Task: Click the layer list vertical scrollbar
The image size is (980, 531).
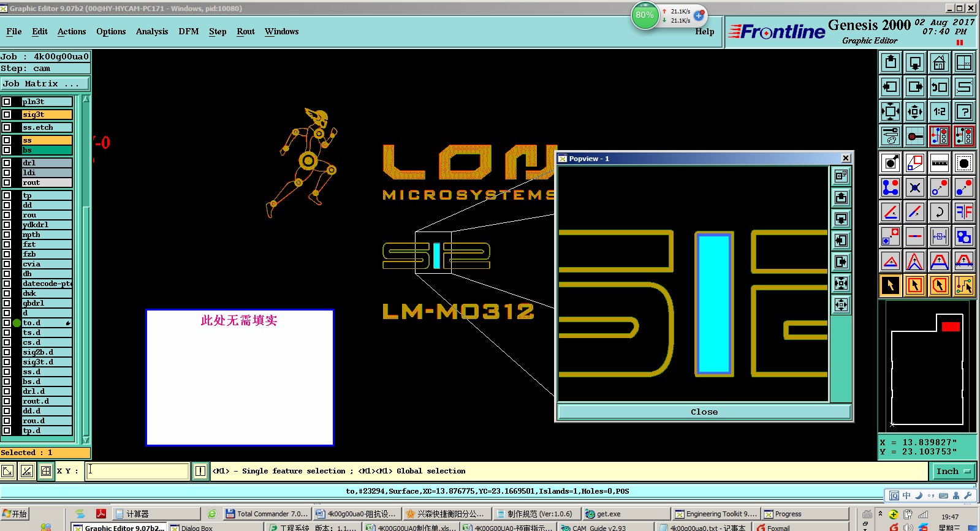Action: 86,269
